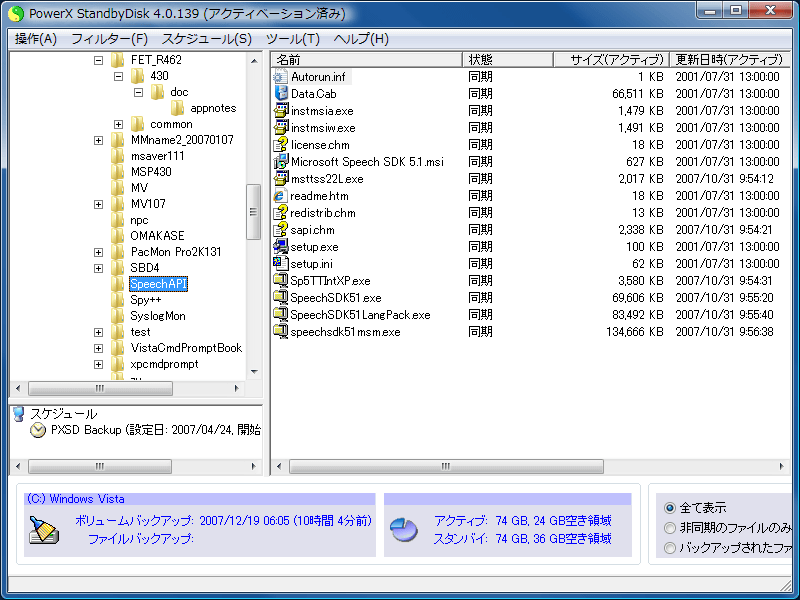Open the ツール(T) menu
The width and height of the screenshot is (800, 600).
(293, 39)
